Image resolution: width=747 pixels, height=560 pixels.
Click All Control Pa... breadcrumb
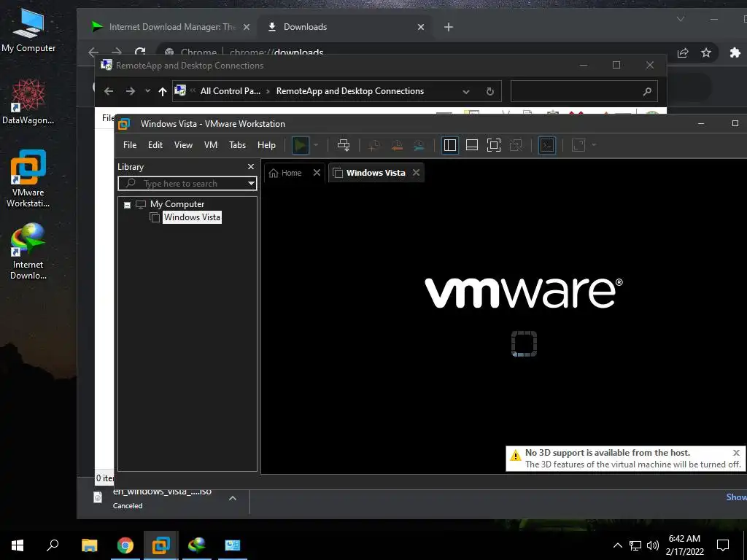(x=230, y=91)
